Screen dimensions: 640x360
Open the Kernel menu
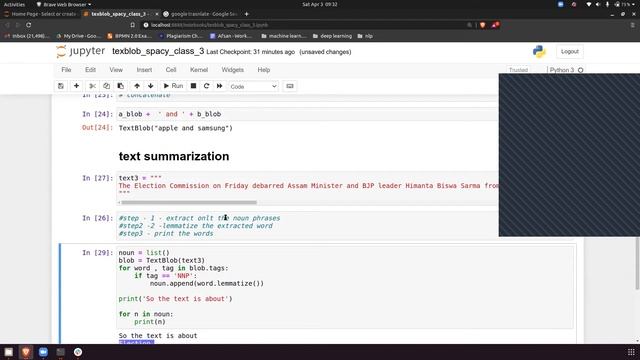(199, 70)
